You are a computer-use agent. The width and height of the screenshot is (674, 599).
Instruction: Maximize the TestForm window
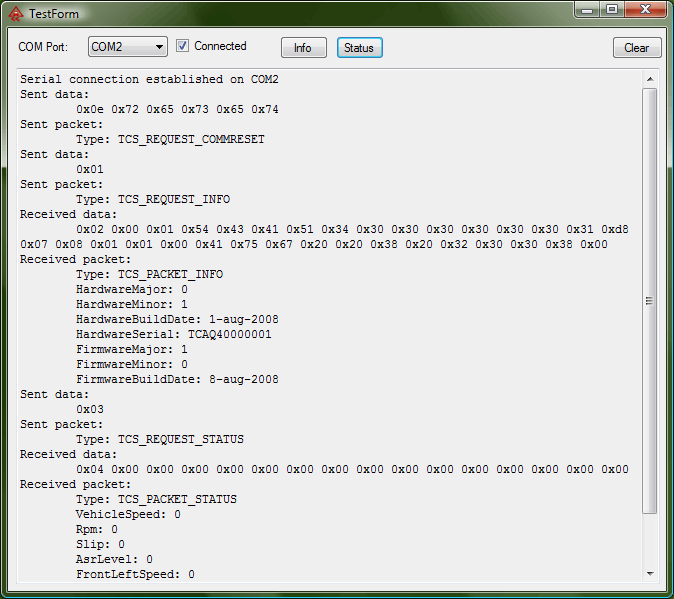(x=612, y=10)
